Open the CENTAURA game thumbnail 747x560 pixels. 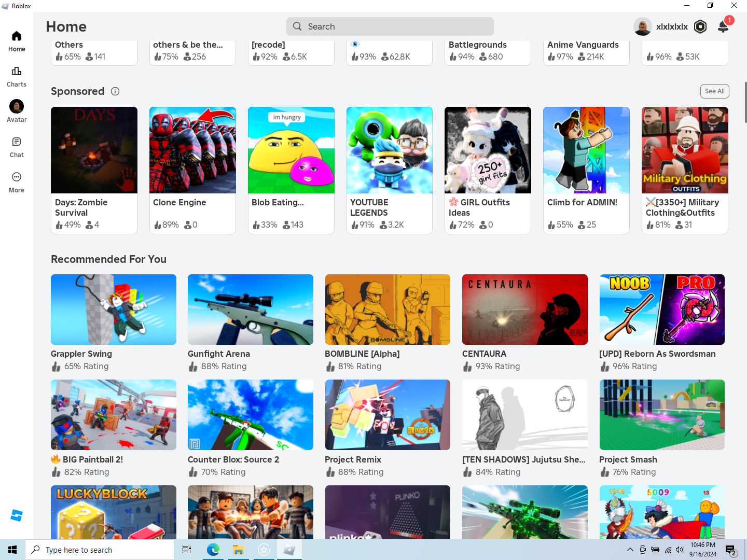pyautogui.click(x=525, y=310)
